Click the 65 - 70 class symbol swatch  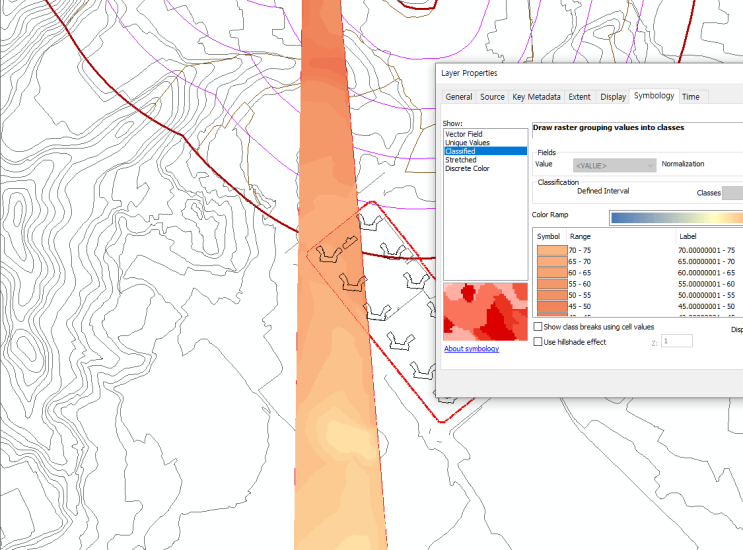552,261
